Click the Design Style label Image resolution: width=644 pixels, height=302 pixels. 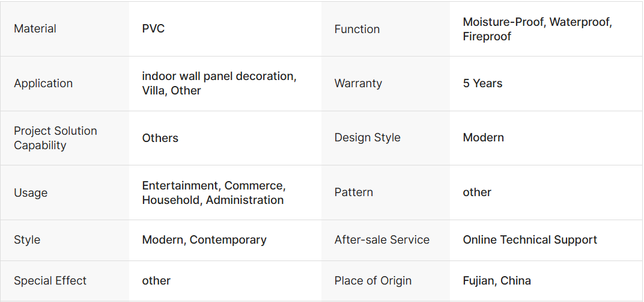(367, 138)
